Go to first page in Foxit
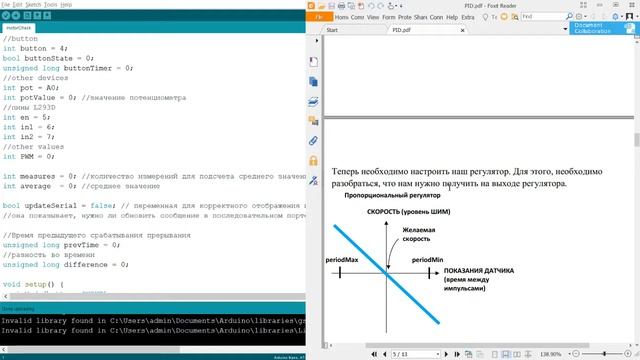Image resolution: width=640 pixels, height=360 pixels. point(374,354)
